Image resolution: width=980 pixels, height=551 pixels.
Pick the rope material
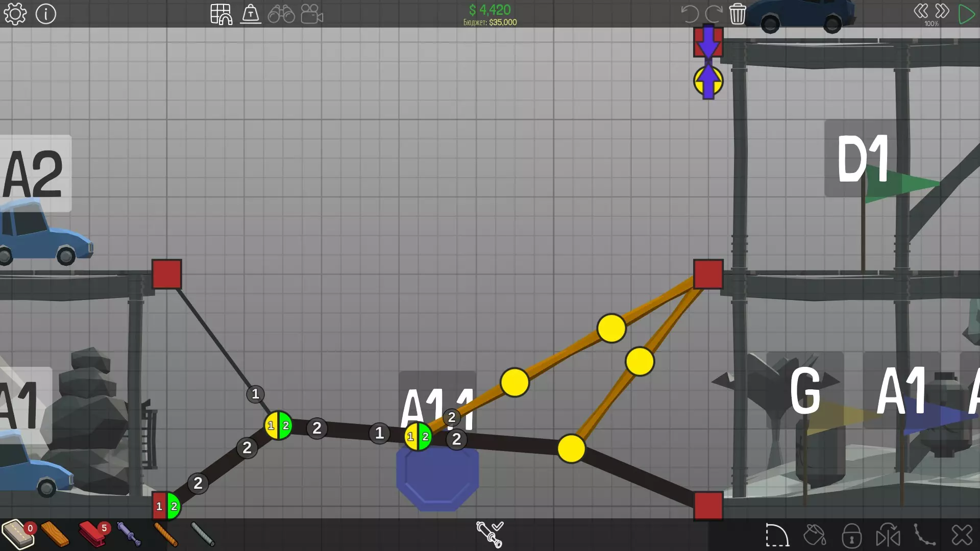click(x=165, y=534)
